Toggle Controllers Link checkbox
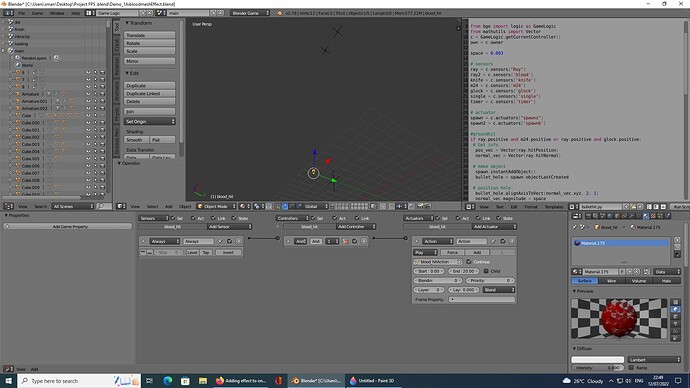The width and height of the screenshot is (690, 388). pos(357,218)
